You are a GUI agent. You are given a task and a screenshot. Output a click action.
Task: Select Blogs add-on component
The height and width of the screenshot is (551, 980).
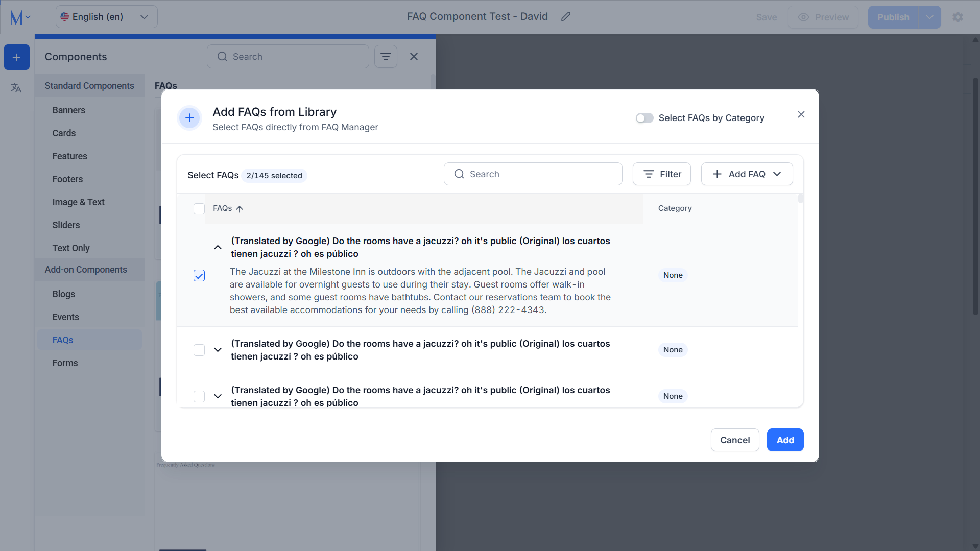63,294
